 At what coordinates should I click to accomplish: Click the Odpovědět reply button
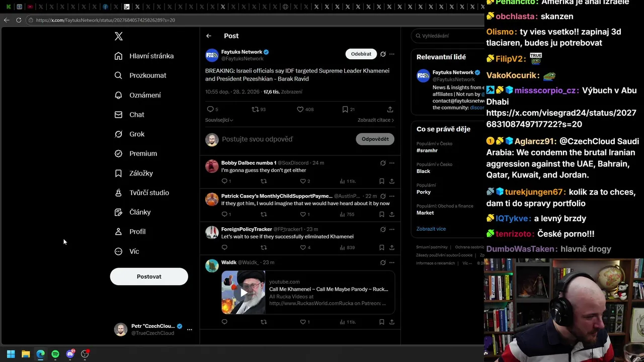tap(375, 139)
